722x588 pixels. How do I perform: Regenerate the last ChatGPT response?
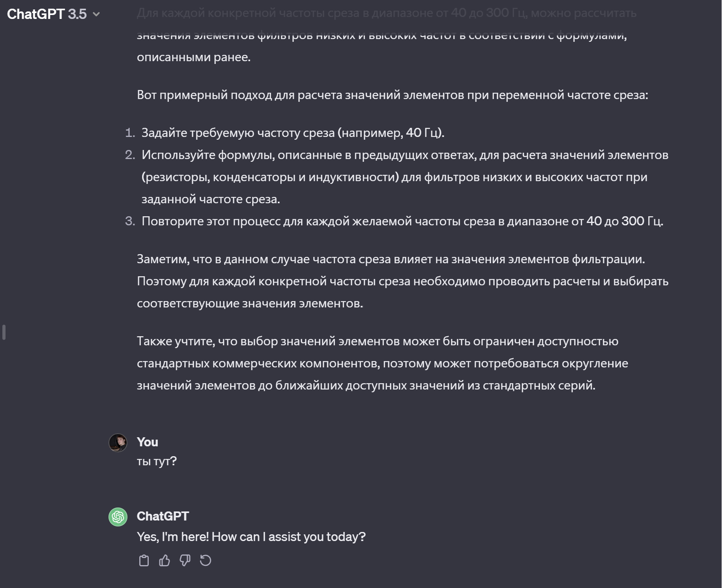pyautogui.click(x=206, y=560)
